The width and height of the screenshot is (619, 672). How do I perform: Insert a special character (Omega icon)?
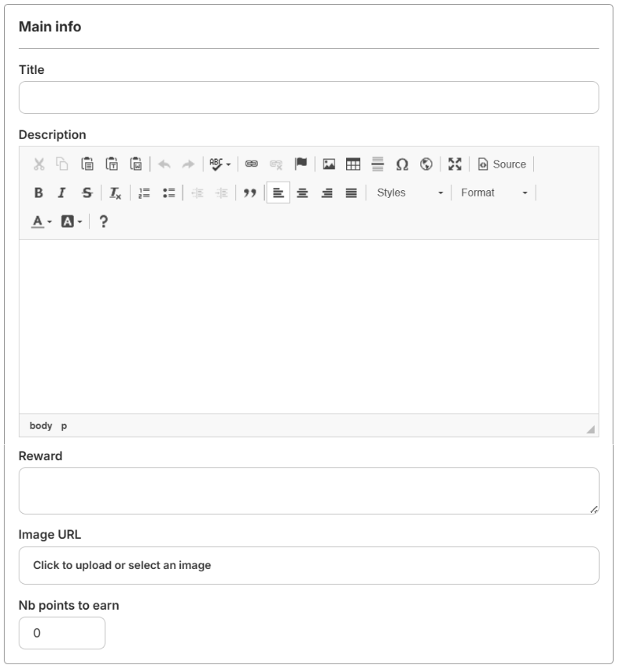tap(402, 164)
